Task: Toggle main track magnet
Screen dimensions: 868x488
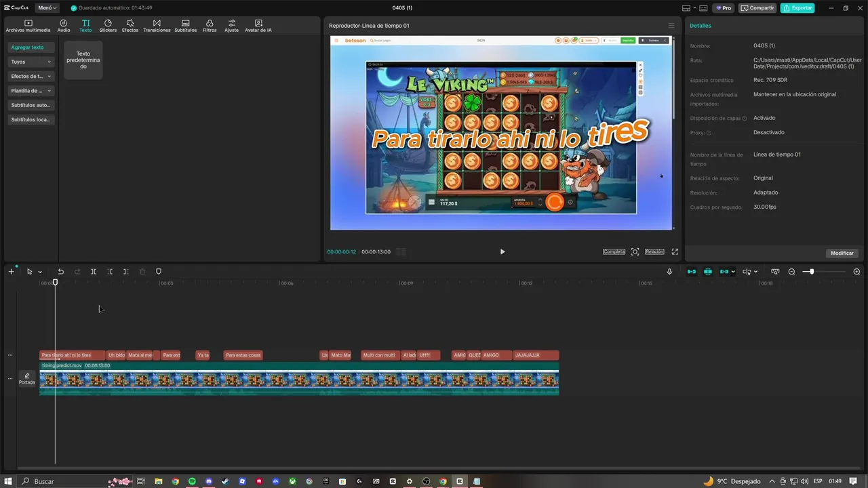Action: (x=692, y=271)
